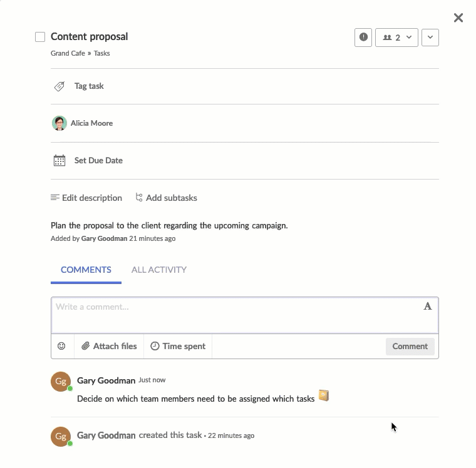The image size is (476, 468).
Task: Mark Content proposal task as complete
Action: pyautogui.click(x=40, y=37)
